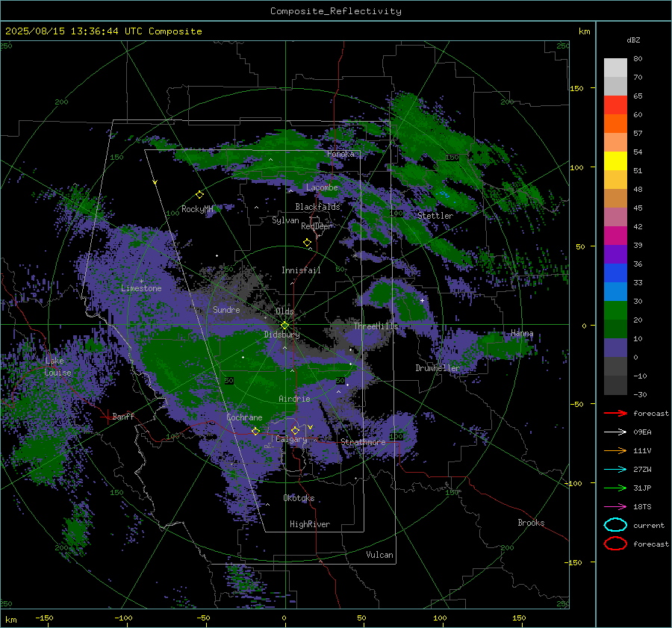Screen dimensions: 672x628
Task: Click the Cochrane label
Action: point(244,417)
